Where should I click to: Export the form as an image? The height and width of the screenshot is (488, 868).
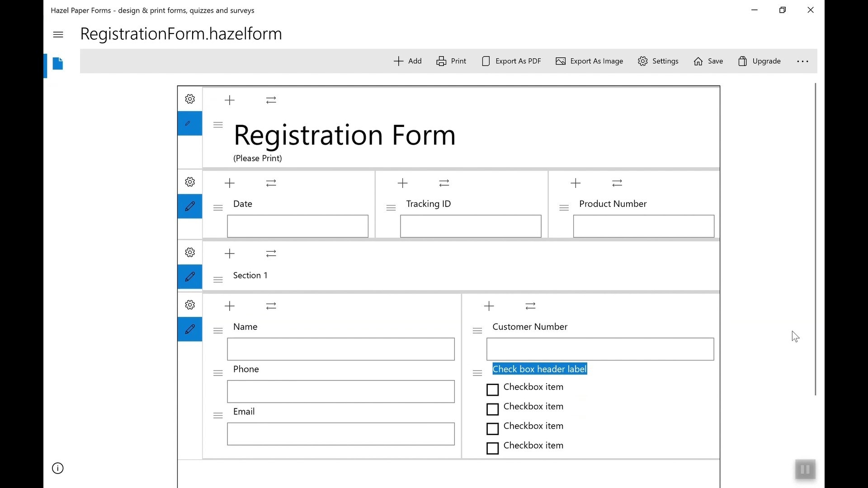point(589,61)
